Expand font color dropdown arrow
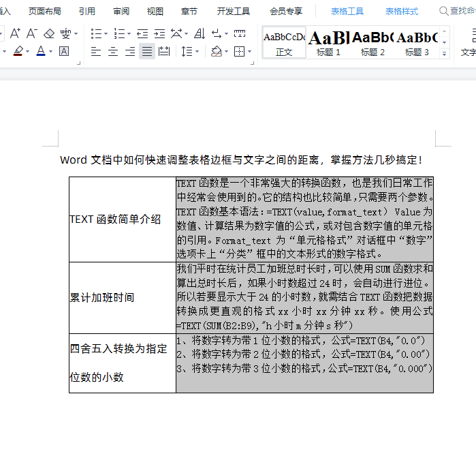 (x=50, y=51)
